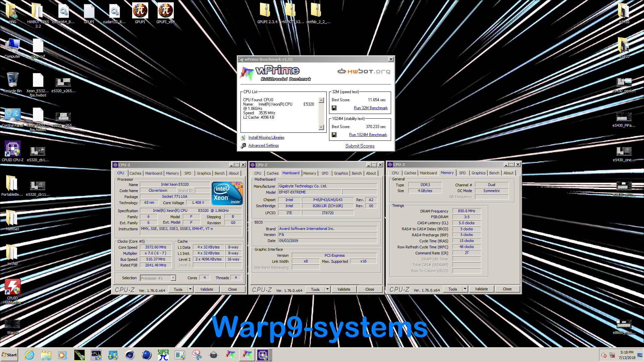This screenshot has height=362, width=644.
Task: Switch to Caches tab in left CPU-Z window
Action: (x=135, y=173)
